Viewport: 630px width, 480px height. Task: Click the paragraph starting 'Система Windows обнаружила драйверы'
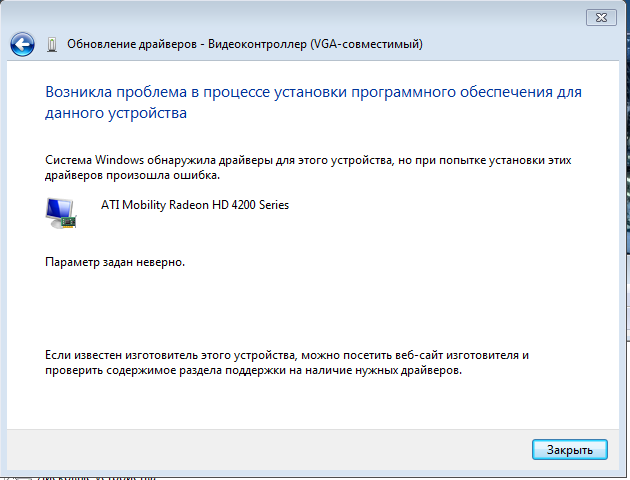pos(308,167)
